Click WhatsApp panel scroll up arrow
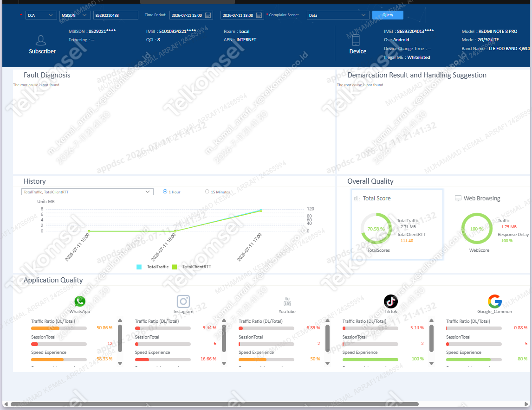The width and height of the screenshot is (532, 410). (120, 320)
